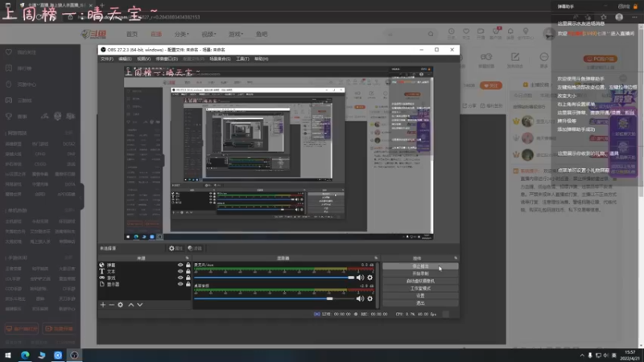The width and height of the screenshot is (644, 362).
Task: Adjust the 桌面音频 volume slider
Action: pyautogui.click(x=274, y=298)
